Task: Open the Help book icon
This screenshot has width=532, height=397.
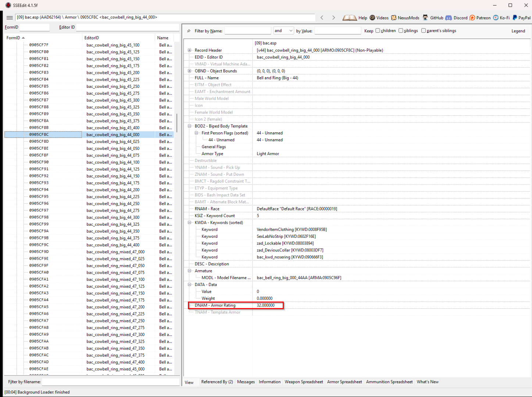Action: point(349,18)
